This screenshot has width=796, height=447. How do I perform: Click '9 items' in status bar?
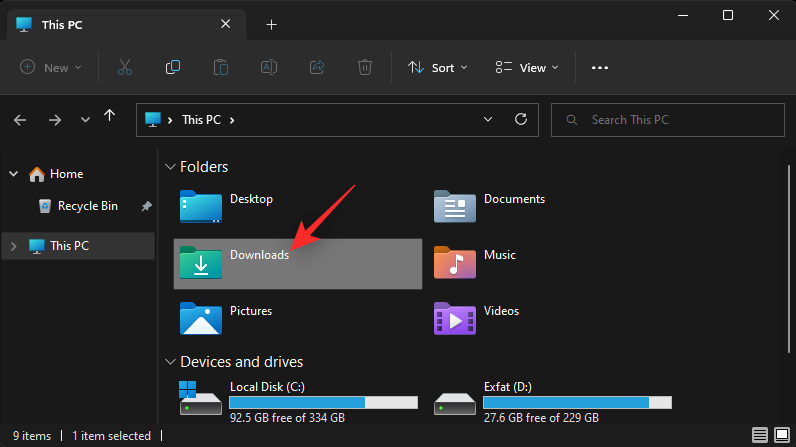(x=32, y=436)
